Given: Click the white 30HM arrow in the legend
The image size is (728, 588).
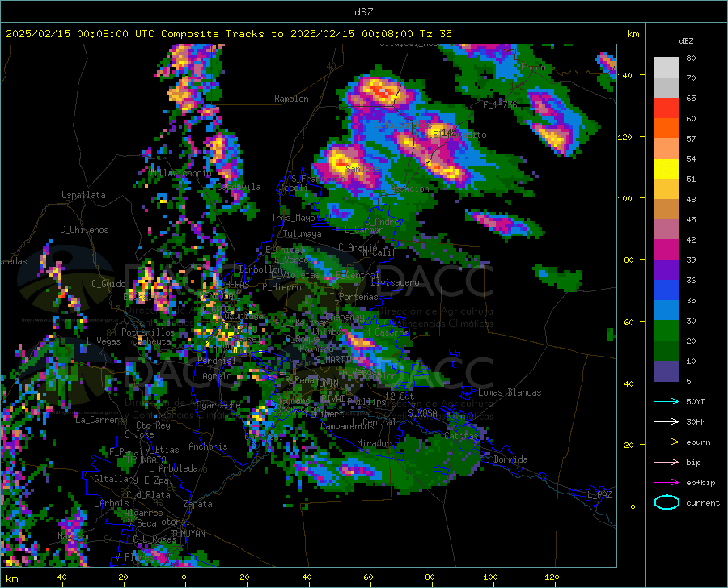Looking at the screenshot, I should 667,422.
